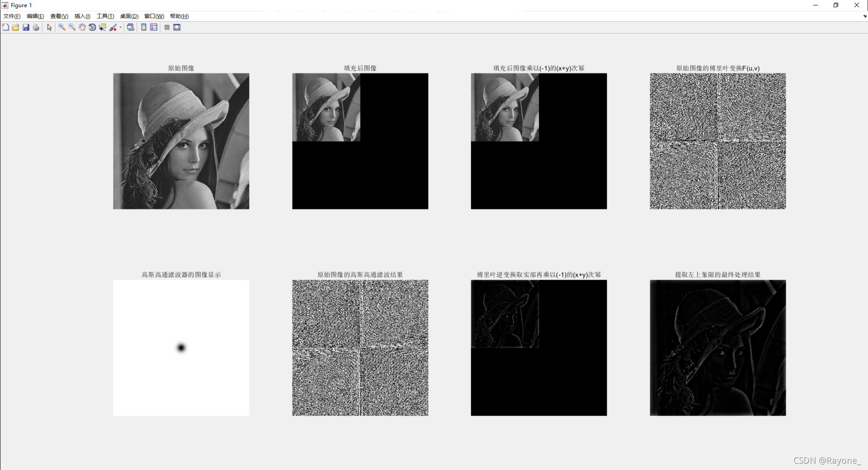
Task: Click the 填充后图像 subplot image
Action: (360, 141)
